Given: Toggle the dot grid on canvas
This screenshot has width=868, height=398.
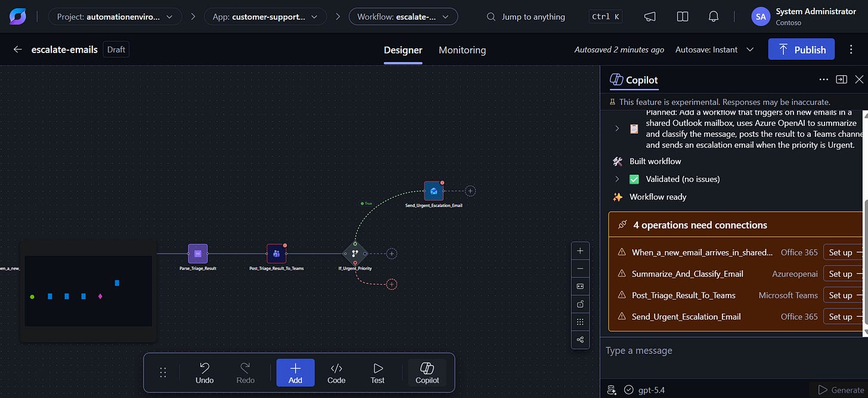Looking at the screenshot, I should (x=580, y=322).
